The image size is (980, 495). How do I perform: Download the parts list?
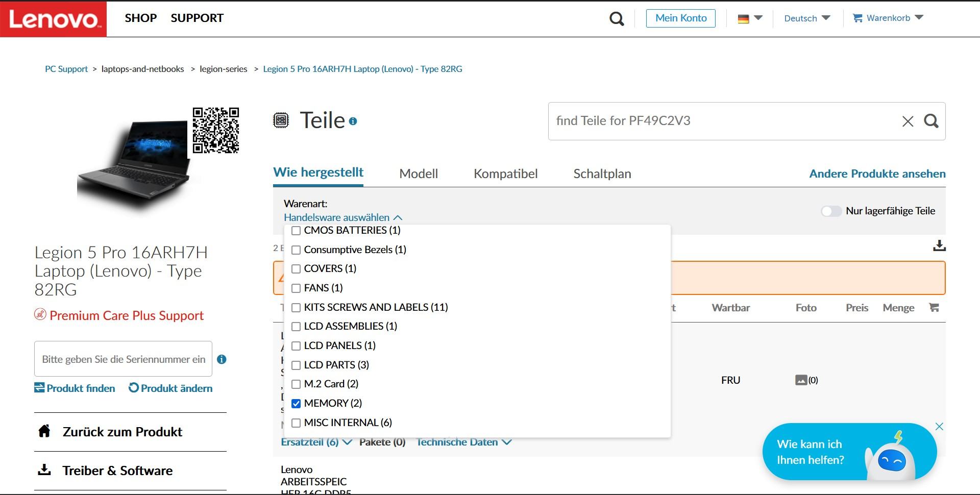[939, 246]
